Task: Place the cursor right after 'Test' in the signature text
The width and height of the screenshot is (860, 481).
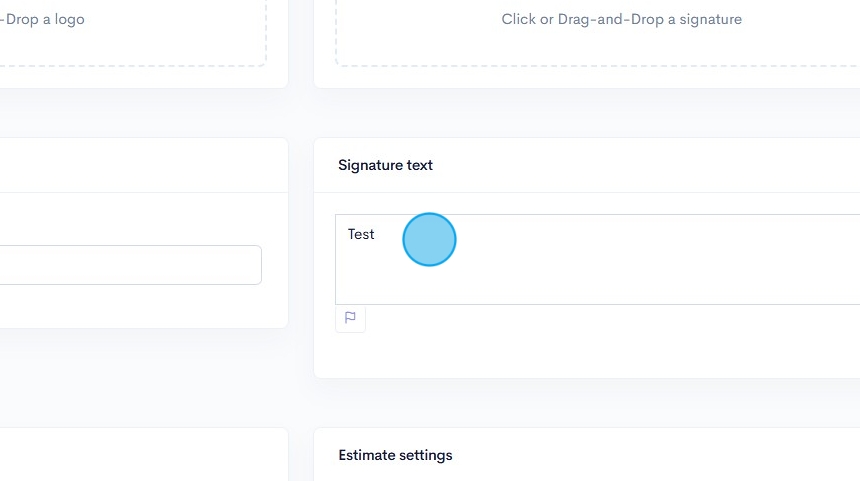Action: (x=376, y=234)
